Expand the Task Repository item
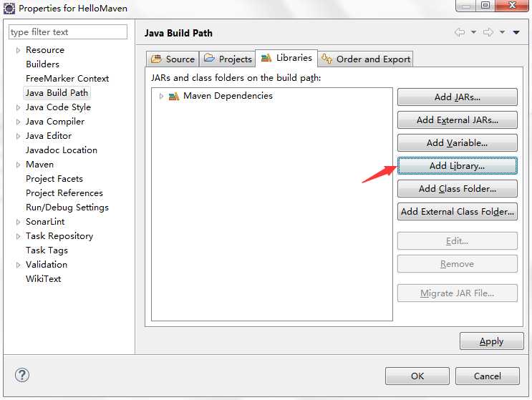Screen dimensions: 532x400 (18, 236)
